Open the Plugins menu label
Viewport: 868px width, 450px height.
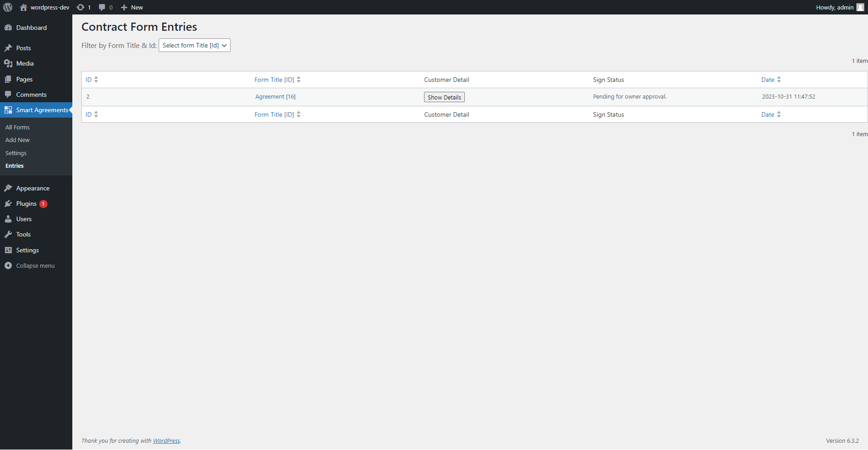(26, 204)
